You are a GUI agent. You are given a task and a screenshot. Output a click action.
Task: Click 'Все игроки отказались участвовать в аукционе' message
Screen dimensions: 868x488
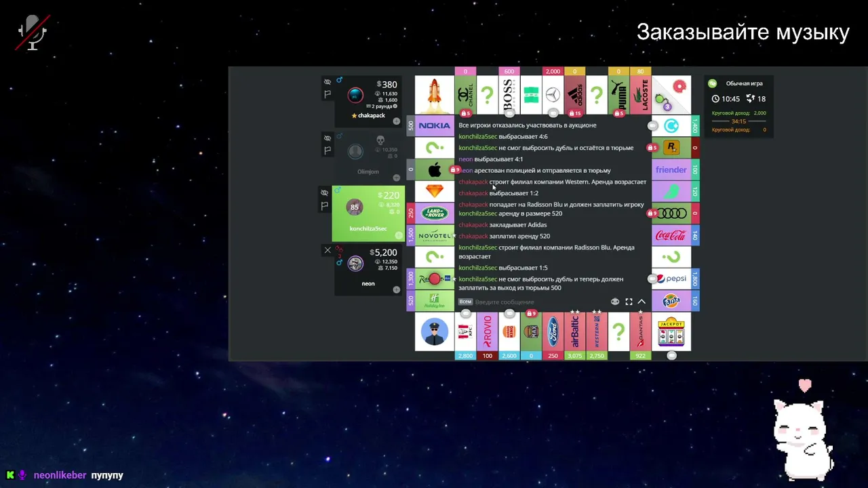tap(528, 125)
